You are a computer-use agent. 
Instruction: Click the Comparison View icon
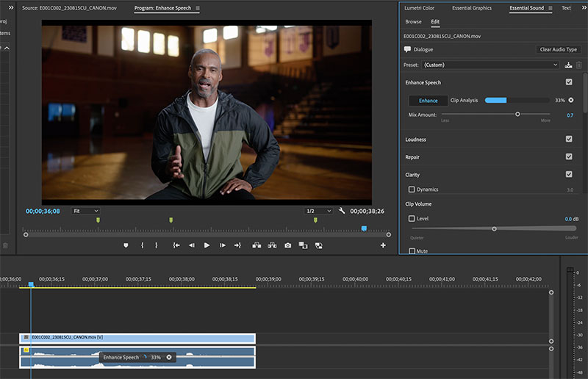pyautogui.click(x=303, y=245)
